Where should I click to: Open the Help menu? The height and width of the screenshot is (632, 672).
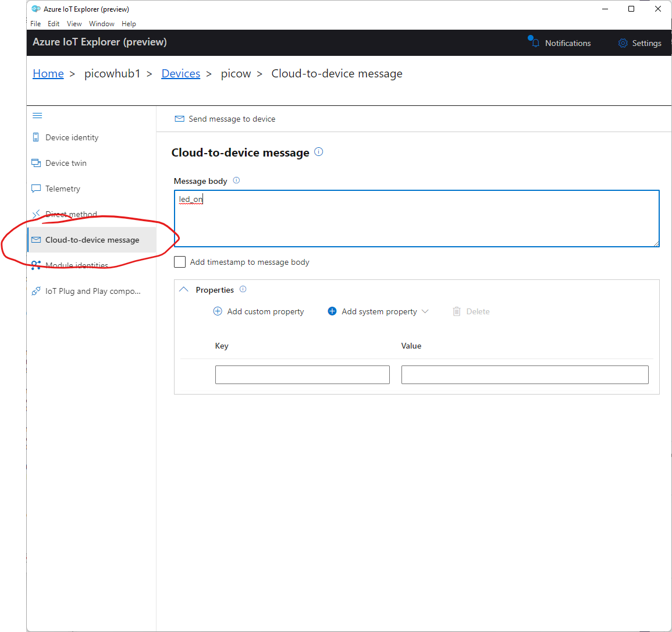pyautogui.click(x=129, y=24)
